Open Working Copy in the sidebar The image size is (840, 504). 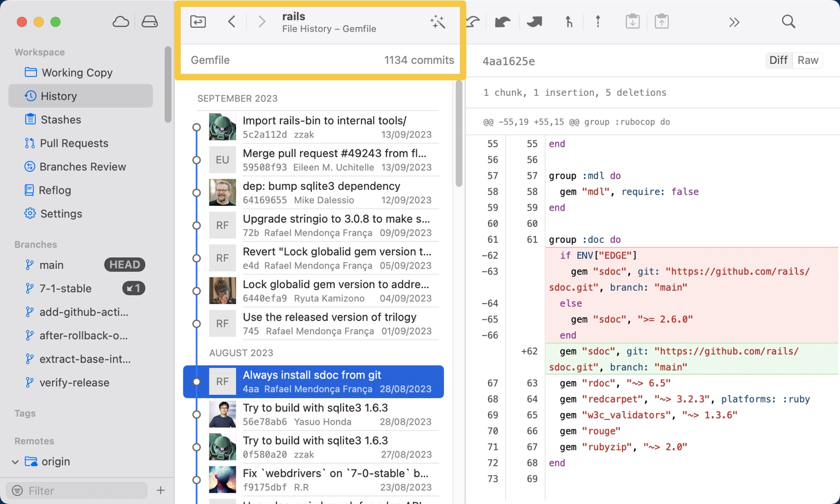coord(77,72)
